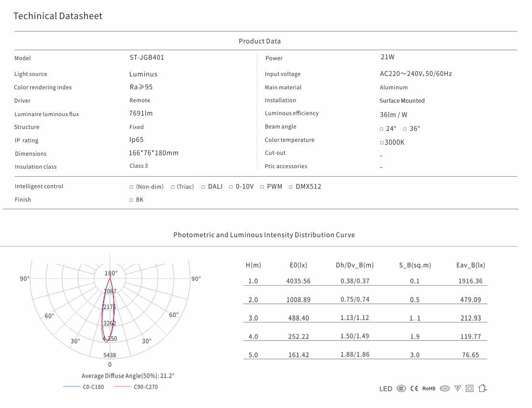Check the 24° beam angle box
Screen dimensions: 532x408
pyautogui.click(x=382, y=129)
